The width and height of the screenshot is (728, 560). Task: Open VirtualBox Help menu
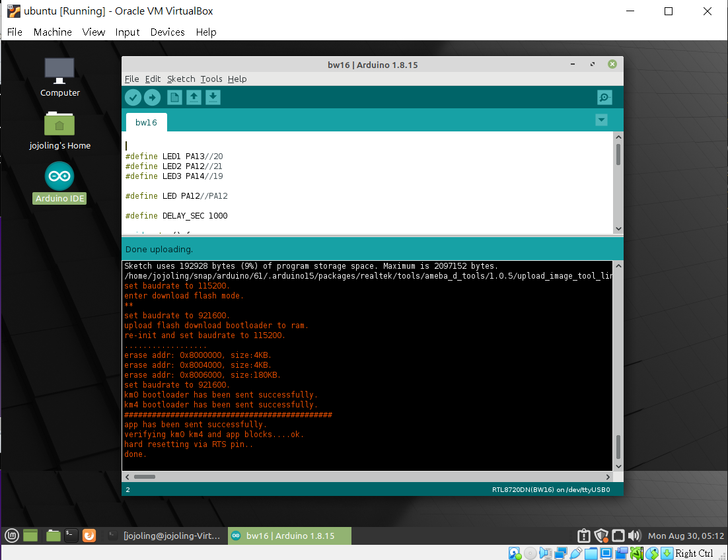205,32
